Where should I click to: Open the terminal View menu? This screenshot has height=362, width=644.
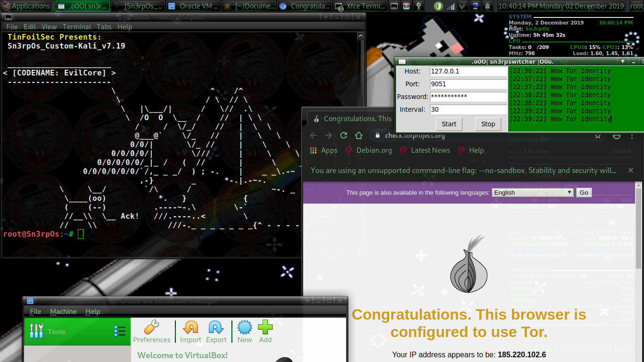[49, 27]
